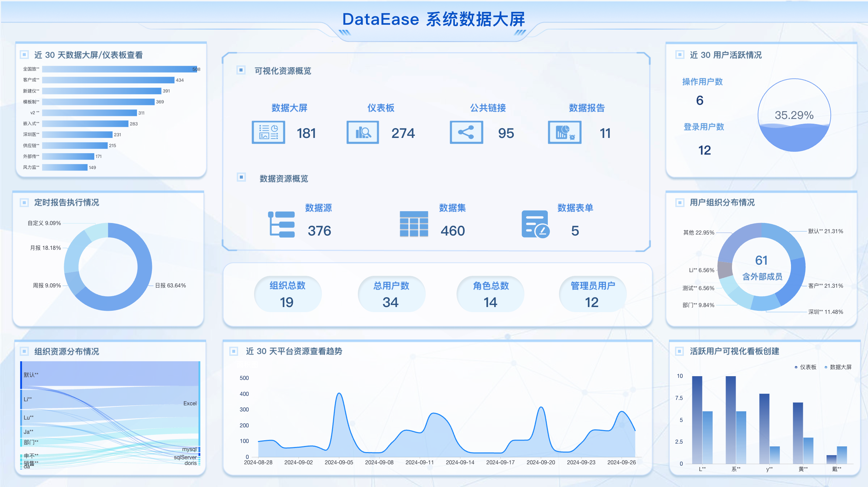Click the 全国旅** bar valued 508
Image resolution: width=868 pixels, height=487 pixels.
click(119, 69)
